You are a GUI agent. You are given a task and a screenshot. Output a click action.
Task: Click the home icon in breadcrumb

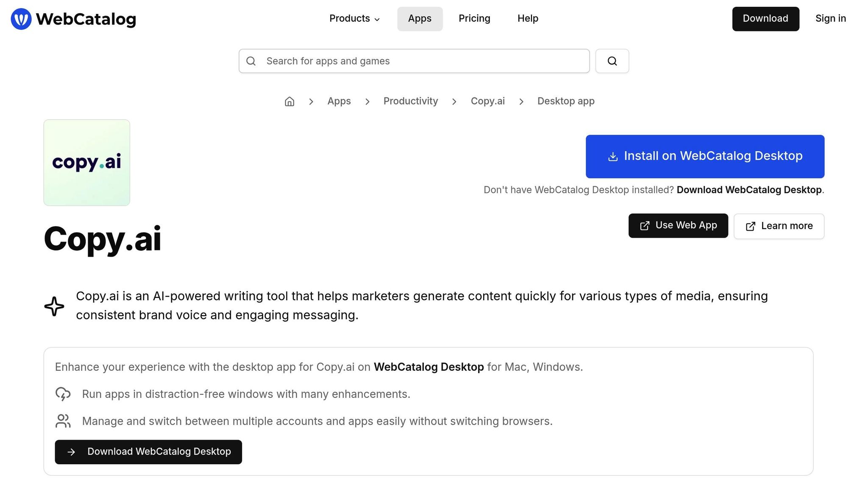click(289, 101)
